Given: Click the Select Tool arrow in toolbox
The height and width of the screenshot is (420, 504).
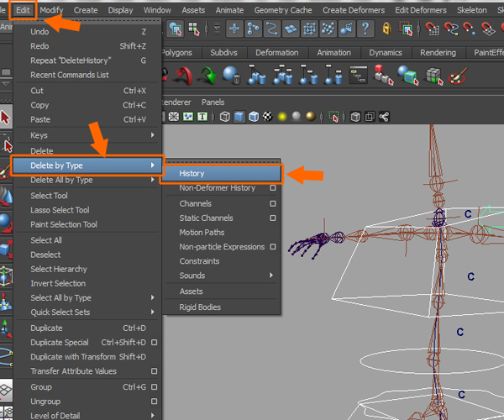Looking at the screenshot, I should pyautogui.click(x=6, y=118).
